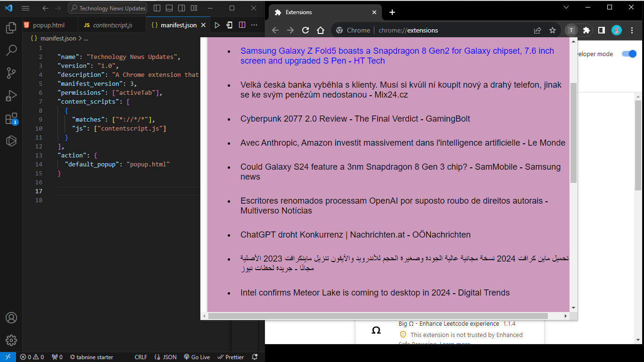This screenshot has width=644, height=362.
Task: Open the Samsung Galaxy Z Fold5 news link
Action: tap(397, 56)
